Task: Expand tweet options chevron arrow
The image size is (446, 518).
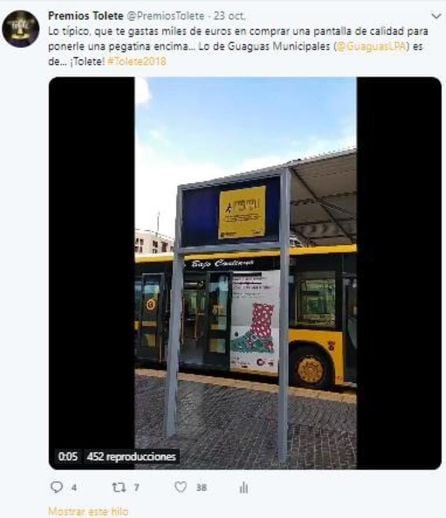Action: pyautogui.click(x=436, y=16)
